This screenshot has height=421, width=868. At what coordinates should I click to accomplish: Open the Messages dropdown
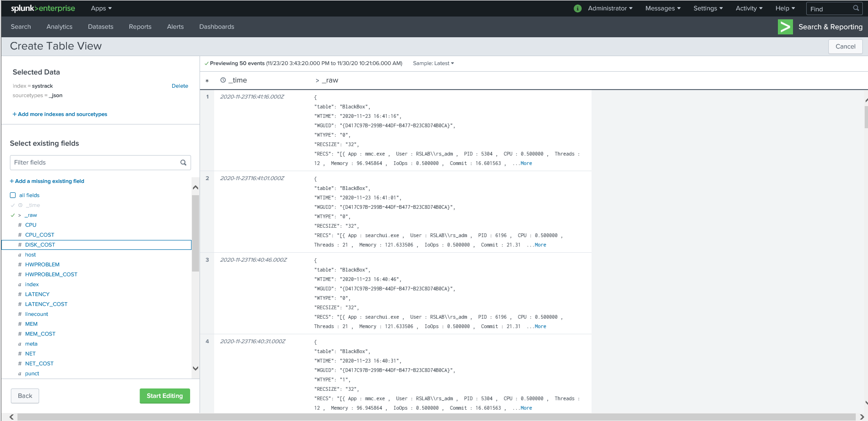pyautogui.click(x=663, y=8)
